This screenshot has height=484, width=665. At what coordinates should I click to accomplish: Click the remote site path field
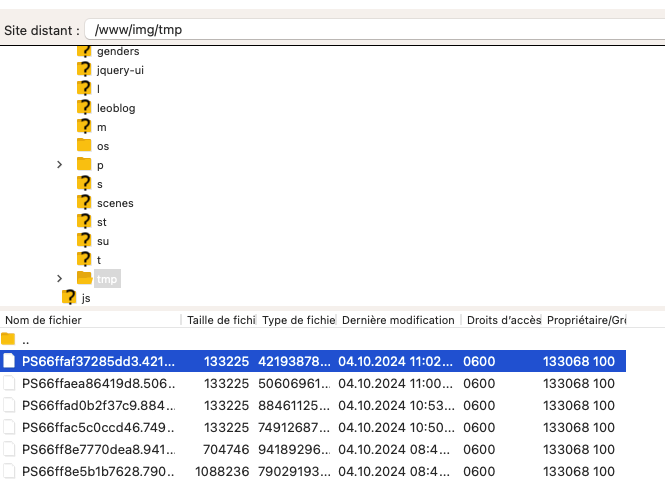click(375, 30)
